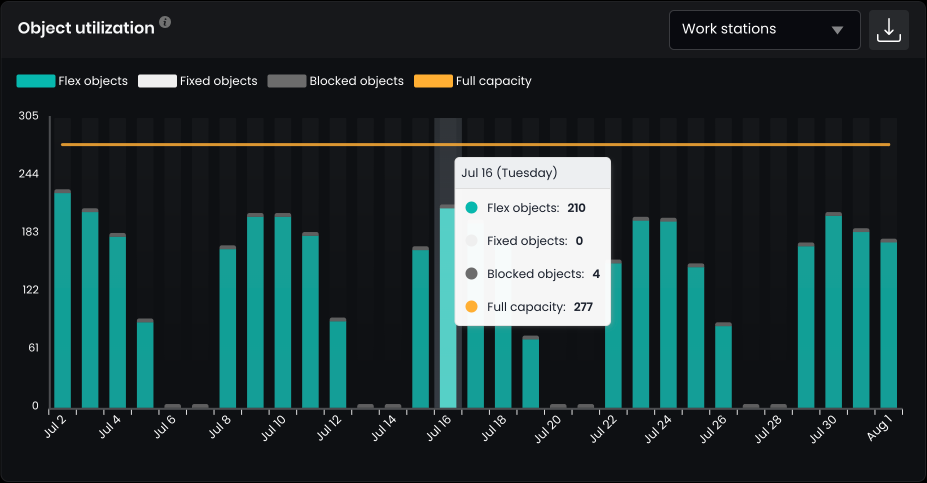Click the orange Full capacity line
Image resolution: width=927 pixels, height=483 pixels.
300,145
